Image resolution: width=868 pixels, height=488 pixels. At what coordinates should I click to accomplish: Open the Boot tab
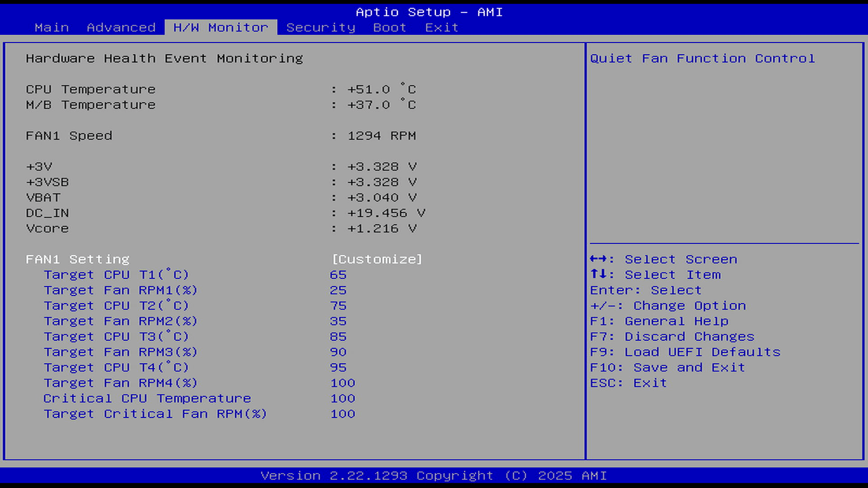pyautogui.click(x=389, y=28)
